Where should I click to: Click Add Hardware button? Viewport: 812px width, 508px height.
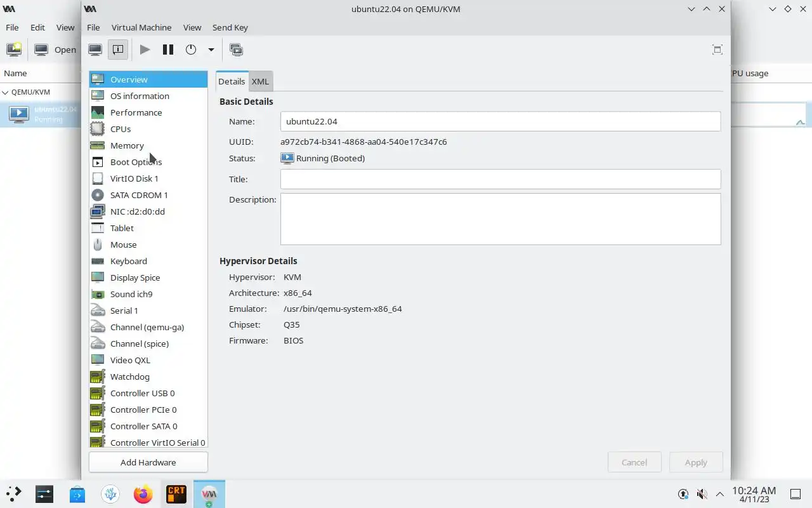pyautogui.click(x=148, y=462)
